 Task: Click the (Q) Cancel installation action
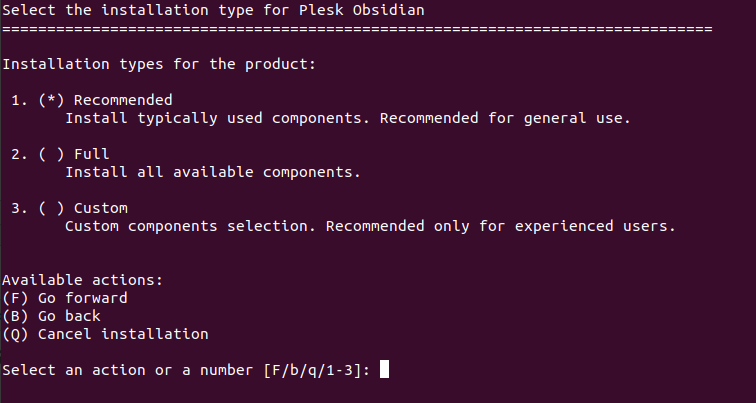click(105, 334)
